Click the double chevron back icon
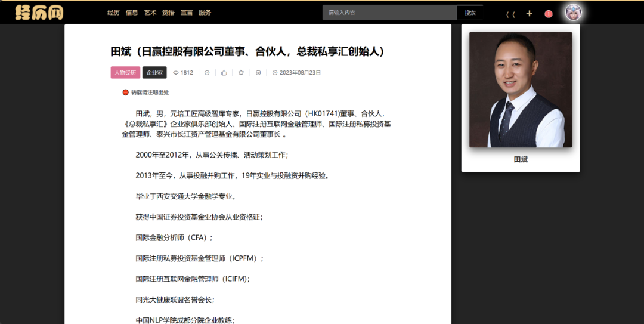The image size is (644, 324). click(x=510, y=14)
